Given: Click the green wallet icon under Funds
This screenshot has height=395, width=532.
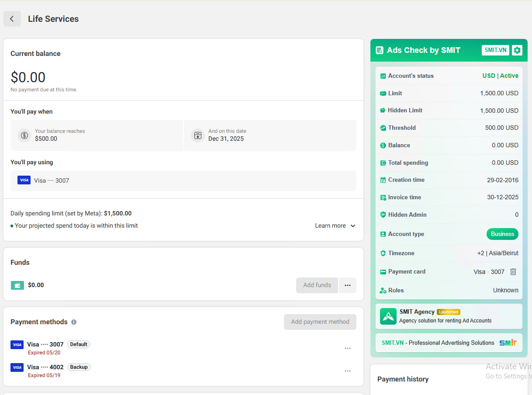Looking at the screenshot, I should 17,285.
